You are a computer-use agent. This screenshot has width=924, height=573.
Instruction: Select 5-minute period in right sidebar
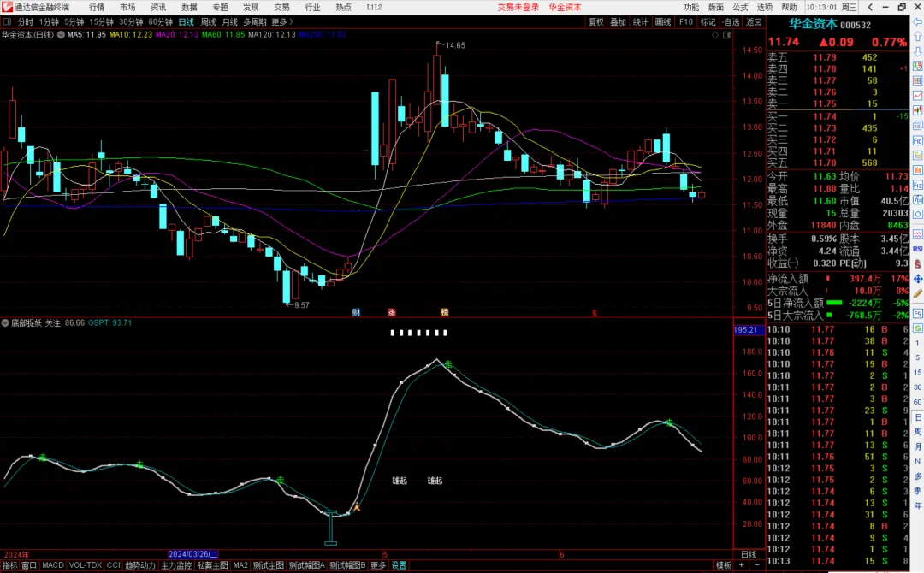[x=917, y=357]
